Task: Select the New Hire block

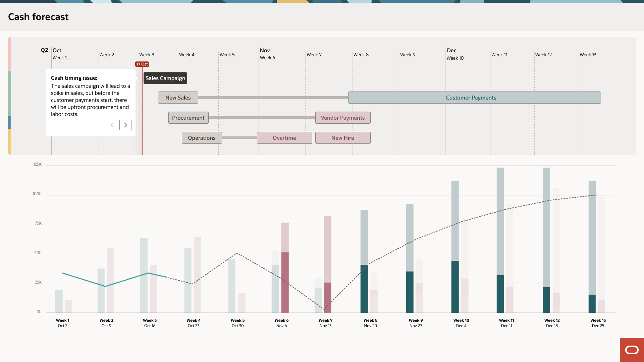Action: (343, 138)
